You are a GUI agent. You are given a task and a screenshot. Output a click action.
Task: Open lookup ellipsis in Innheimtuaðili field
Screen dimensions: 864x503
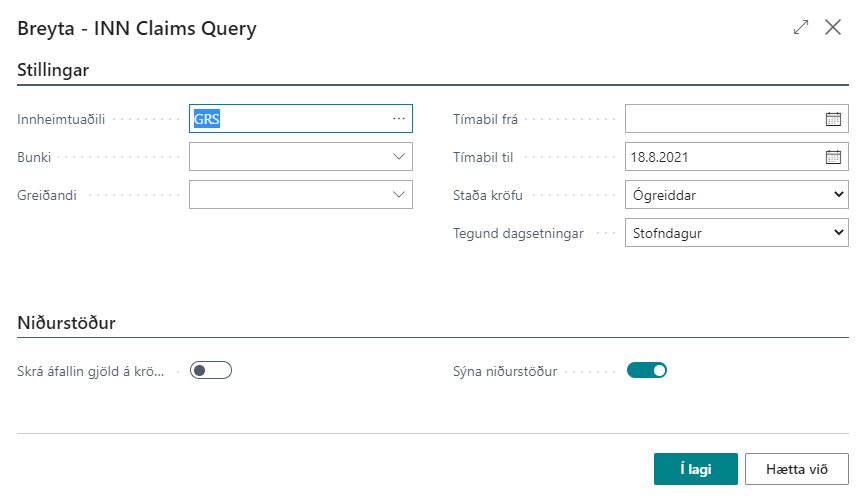click(x=399, y=119)
